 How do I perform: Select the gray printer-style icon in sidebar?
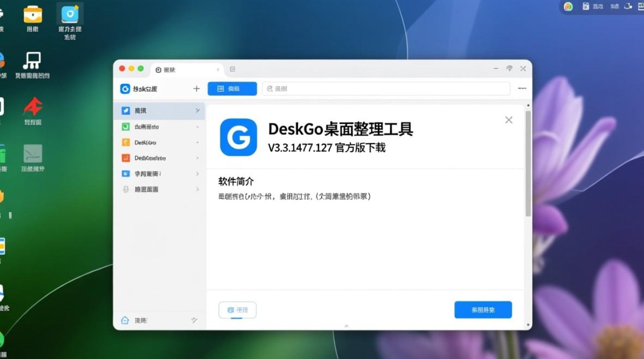coord(126,190)
